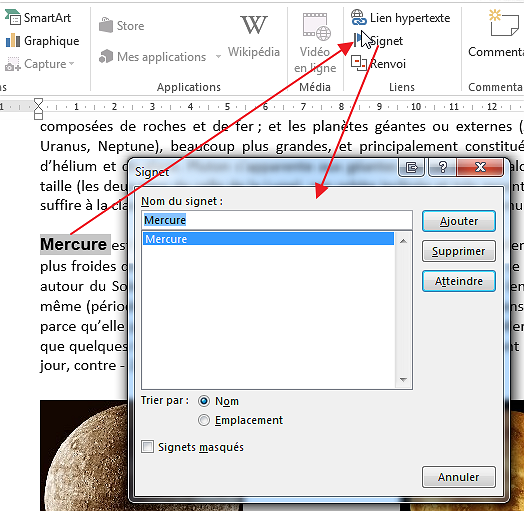Sort bookmarks by Emplacement

pos(204,420)
